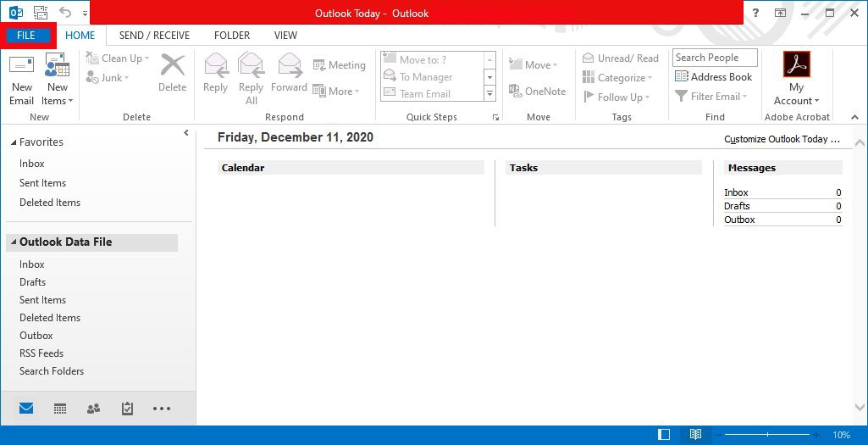Image resolution: width=868 pixels, height=445 pixels.
Task: Click the Mail navigation icon
Action: pyautogui.click(x=26, y=409)
